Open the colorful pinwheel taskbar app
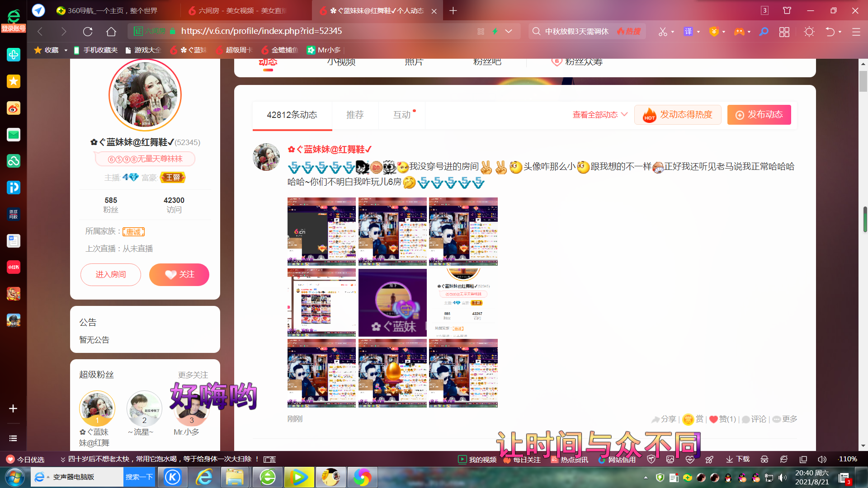The width and height of the screenshot is (868, 488). pyautogui.click(x=362, y=477)
